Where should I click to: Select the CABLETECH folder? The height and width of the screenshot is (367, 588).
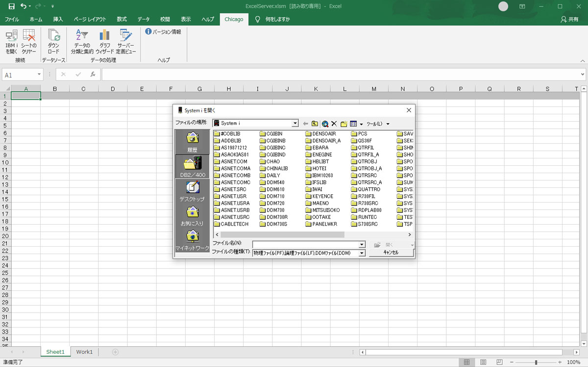tap(231, 224)
